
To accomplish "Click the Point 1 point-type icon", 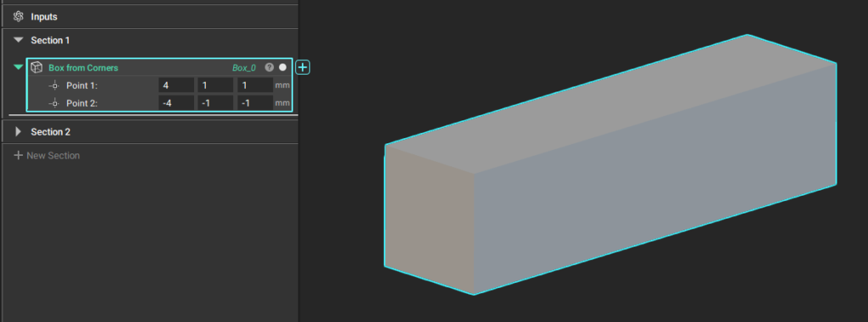I will (53, 86).
